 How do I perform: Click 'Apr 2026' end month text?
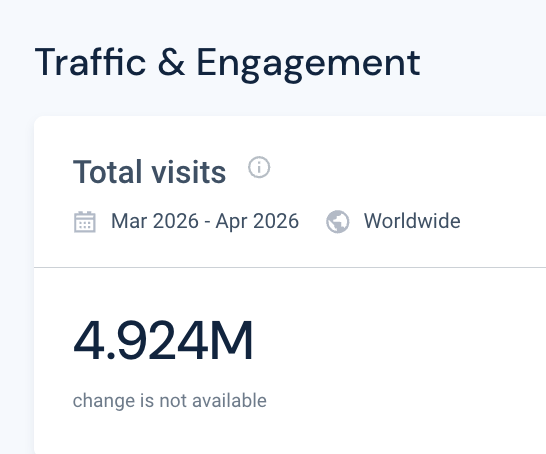coord(257,222)
